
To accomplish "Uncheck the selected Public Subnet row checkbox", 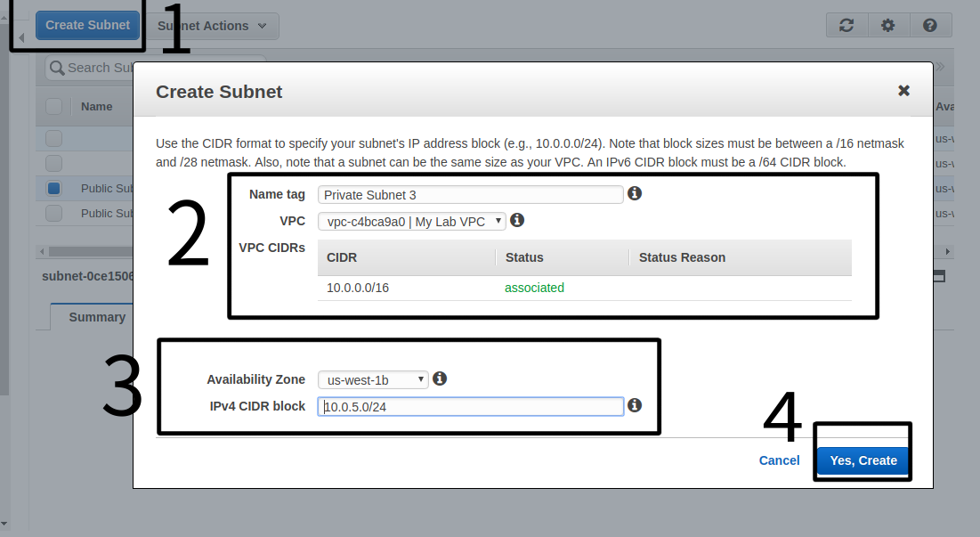I will click(x=53, y=188).
